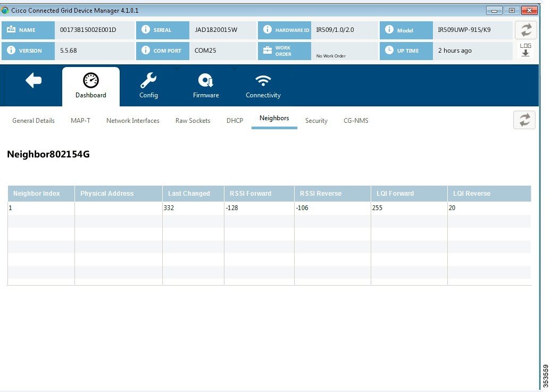Click the Model info icon

(x=389, y=30)
